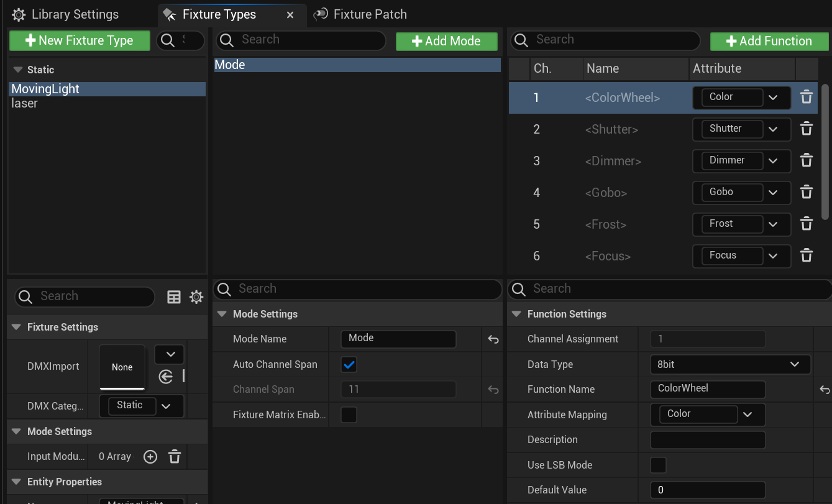The image size is (832, 504).
Task: Click the trash icon for Gobo row
Action: click(806, 193)
